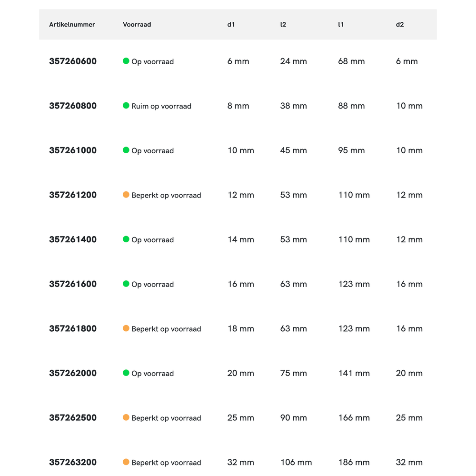Open article number 357261000
Image resolution: width=476 pixels, height=476 pixels.
(73, 150)
